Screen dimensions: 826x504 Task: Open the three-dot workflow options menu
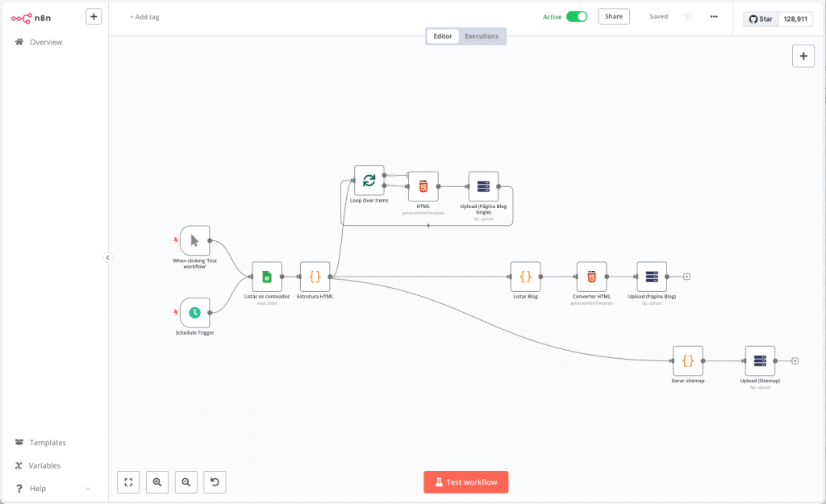tap(714, 16)
